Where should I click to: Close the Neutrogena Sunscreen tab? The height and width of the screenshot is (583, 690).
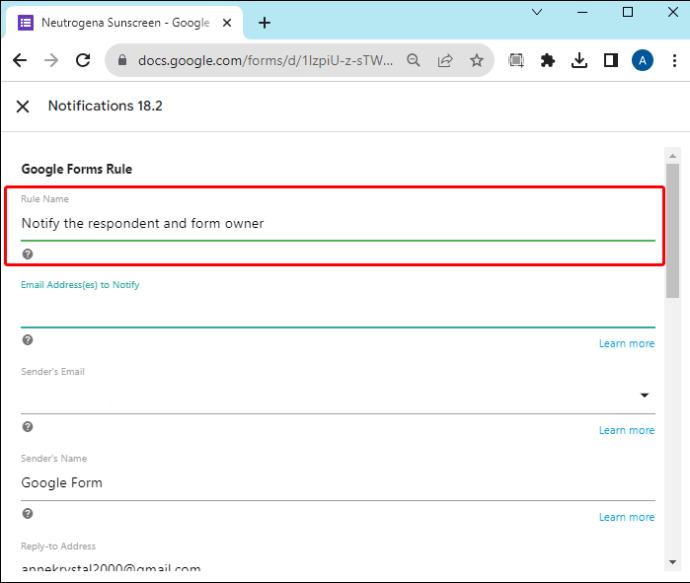point(227,23)
